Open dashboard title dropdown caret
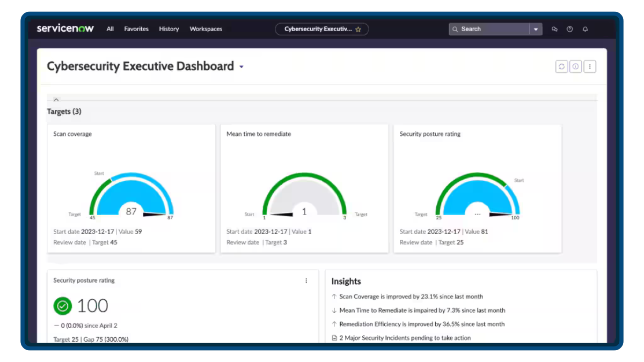This screenshot has height=362, width=644. (x=241, y=67)
